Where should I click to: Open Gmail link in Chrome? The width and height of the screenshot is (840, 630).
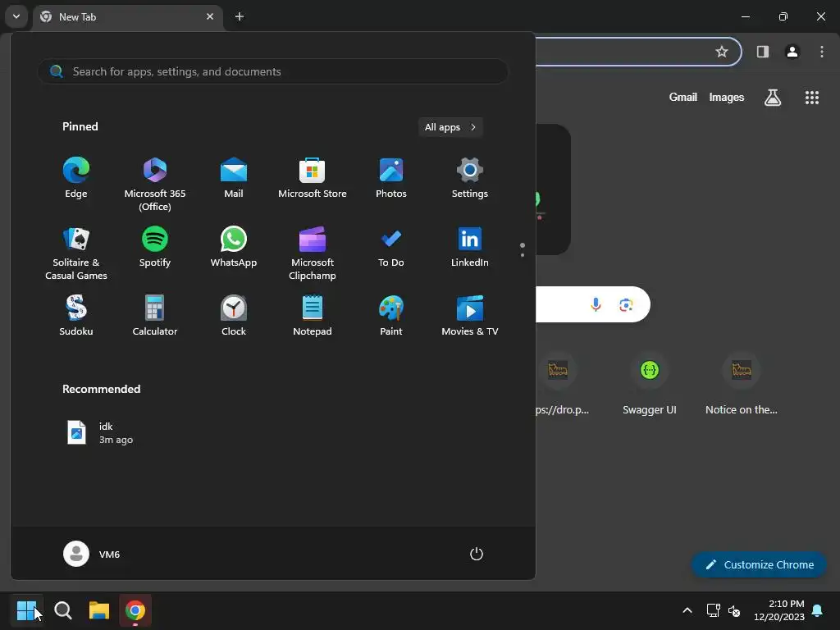pyautogui.click(x=683, y=97)
